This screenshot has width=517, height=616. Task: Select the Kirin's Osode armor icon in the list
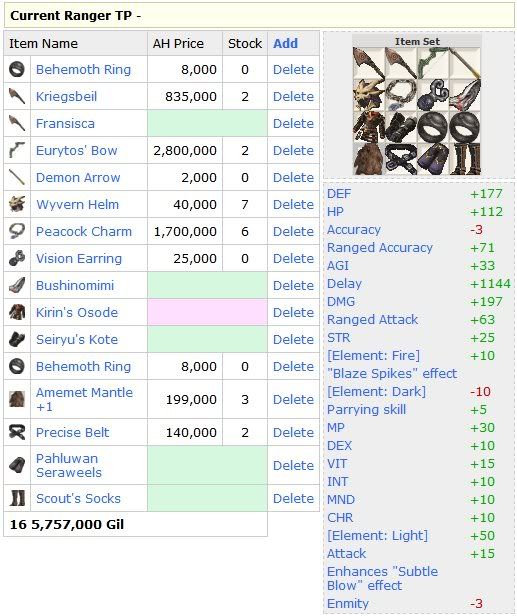[17, 312]
